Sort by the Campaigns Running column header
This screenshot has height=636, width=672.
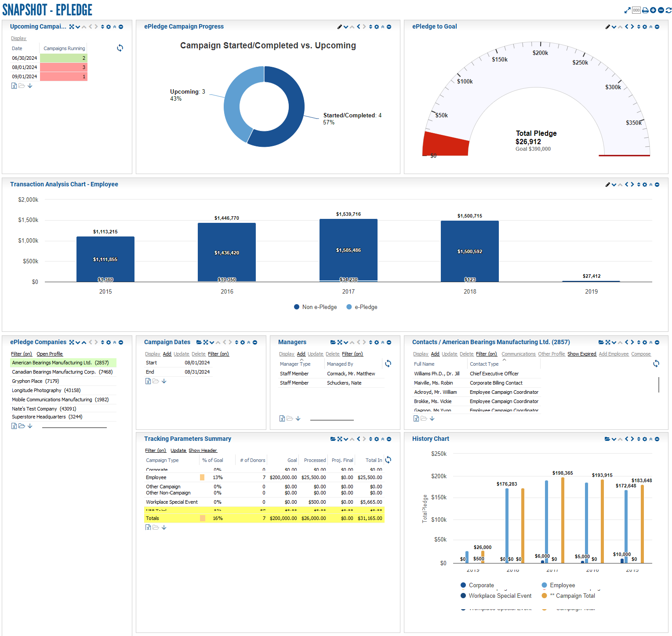click(64, 48)
